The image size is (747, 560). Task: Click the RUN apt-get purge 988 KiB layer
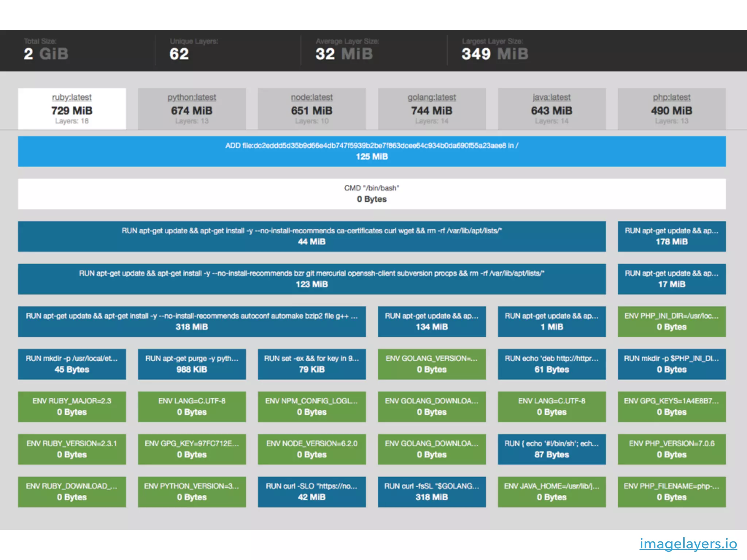[191, 364]
